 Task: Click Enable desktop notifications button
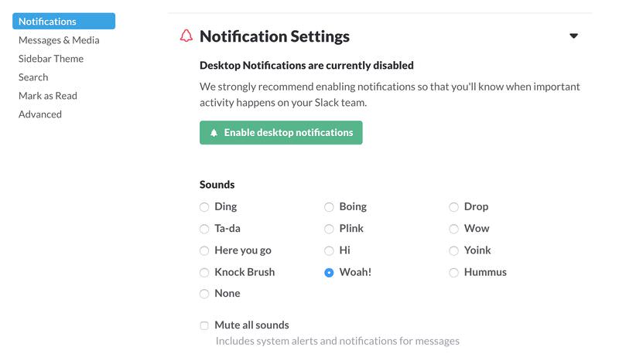pyautogui.click(x=281, y=133)
